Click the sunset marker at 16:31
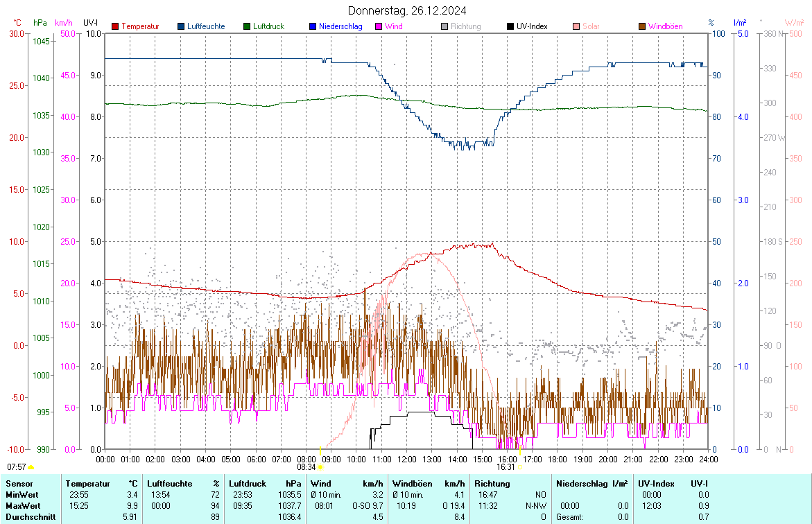Screen dimensions: 812x524 click(x=520, y=467)
